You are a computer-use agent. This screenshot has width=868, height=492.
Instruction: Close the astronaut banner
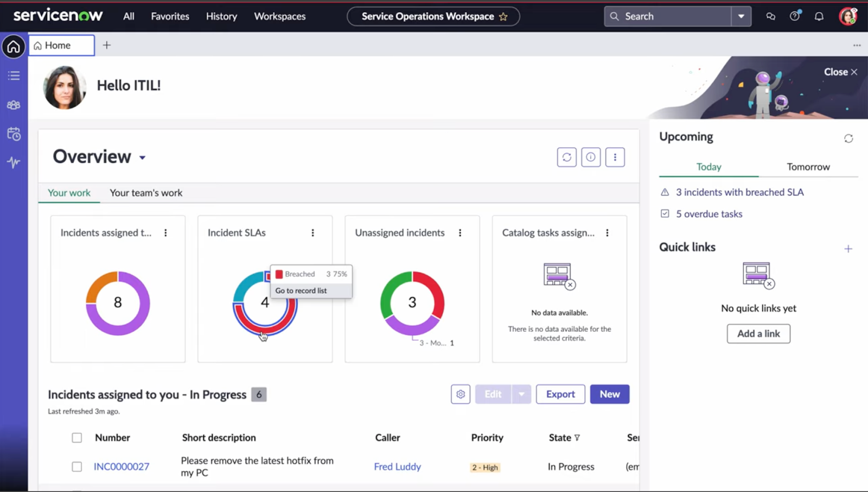click(841, 72)
